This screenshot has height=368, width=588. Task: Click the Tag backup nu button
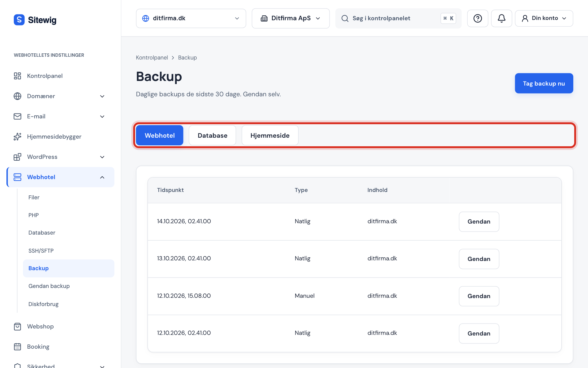(x=544, y=83)
